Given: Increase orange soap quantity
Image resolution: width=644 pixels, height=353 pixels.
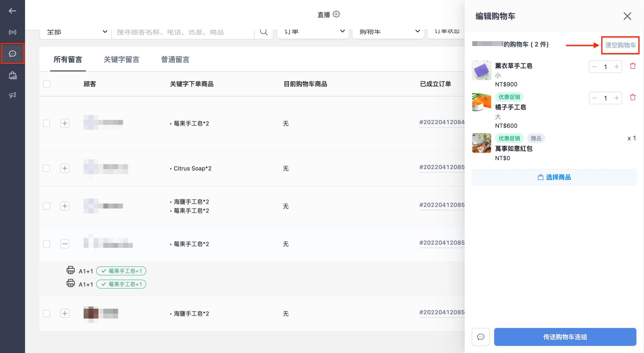Looking at the screenshot, I should point(616,98).
